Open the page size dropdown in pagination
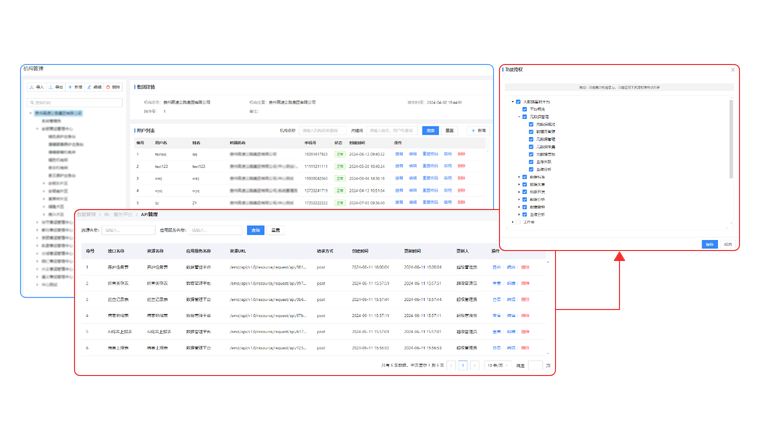The width and height of the screenshot is (760, 440). click(x=496, y=366)
